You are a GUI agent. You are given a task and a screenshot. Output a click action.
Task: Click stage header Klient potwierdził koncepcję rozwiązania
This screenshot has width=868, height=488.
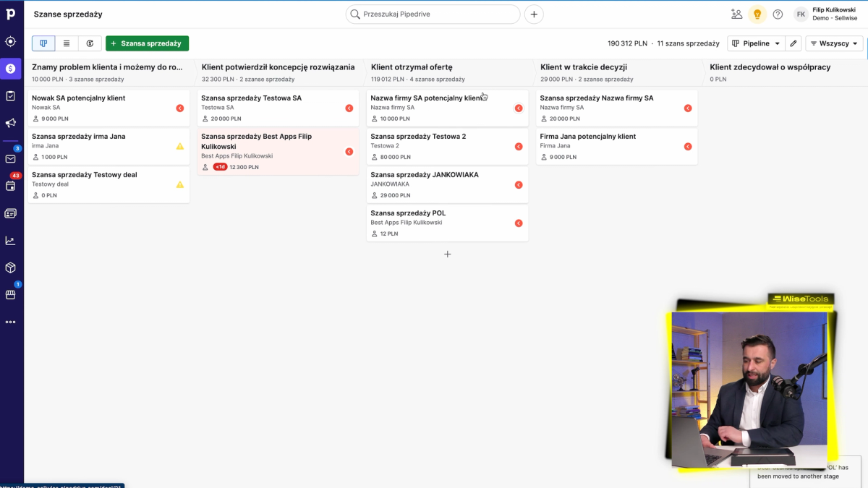[278, 67]
